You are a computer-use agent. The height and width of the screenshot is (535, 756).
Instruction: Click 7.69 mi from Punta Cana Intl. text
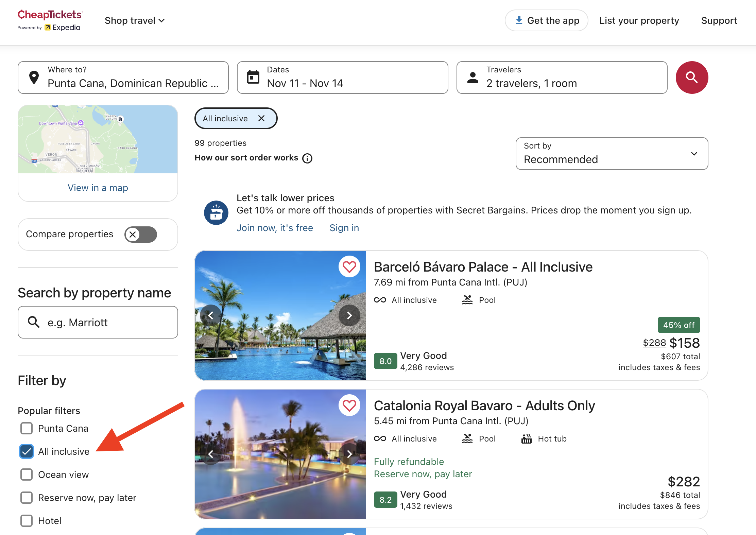coord(450,282)
